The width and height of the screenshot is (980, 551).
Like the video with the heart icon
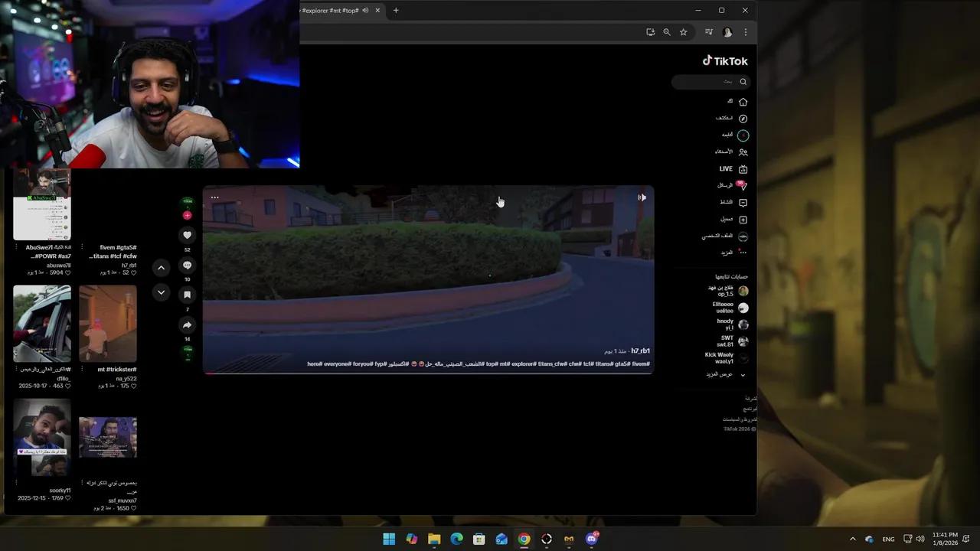[187, 235]
